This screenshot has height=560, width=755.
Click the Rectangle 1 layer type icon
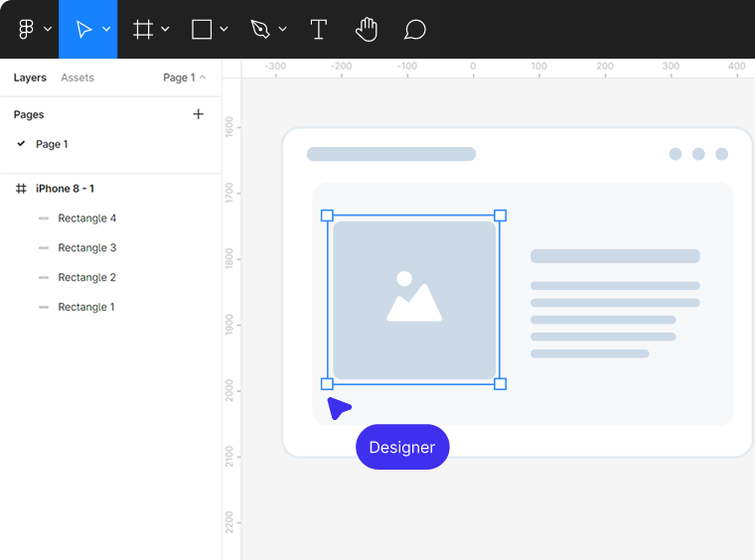point(44,308)
